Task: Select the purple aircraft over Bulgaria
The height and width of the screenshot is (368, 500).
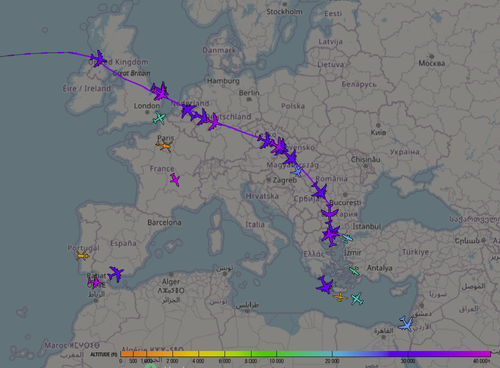Action: (330, 213)
